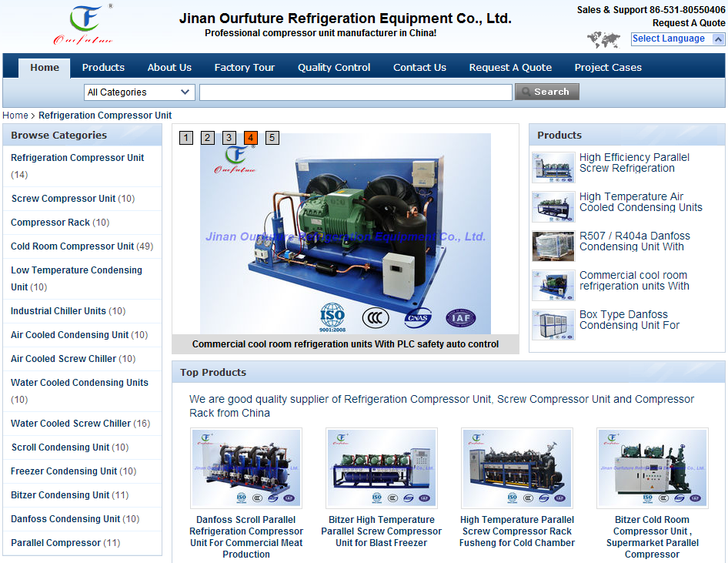This screenshot has height=563, width=728.
Task: Click the CCC certification badge in the banner
Action: [x=376, y=318]
